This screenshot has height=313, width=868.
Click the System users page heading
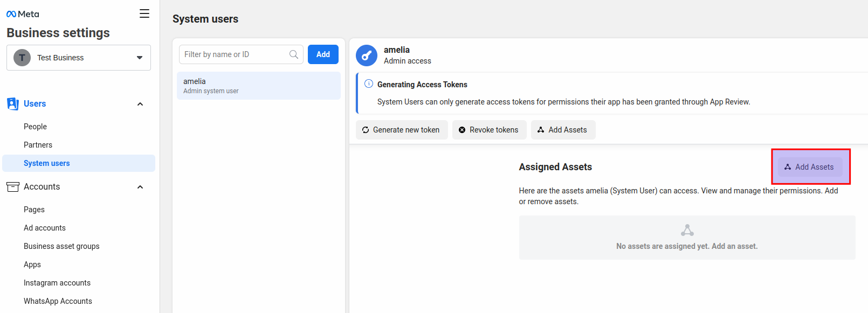coord(205,19)
